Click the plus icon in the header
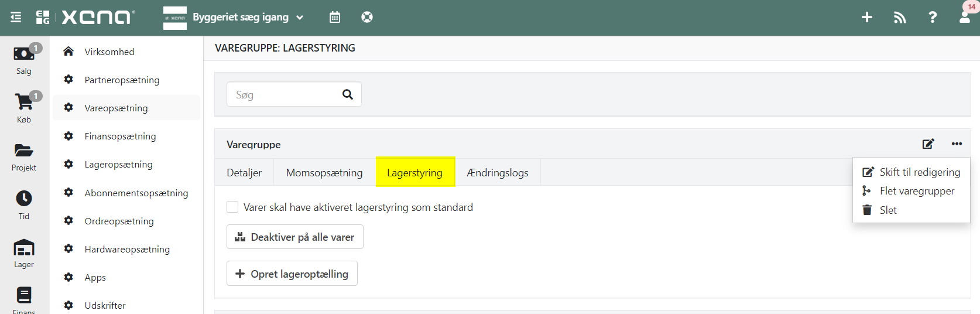 click(867, 18)
